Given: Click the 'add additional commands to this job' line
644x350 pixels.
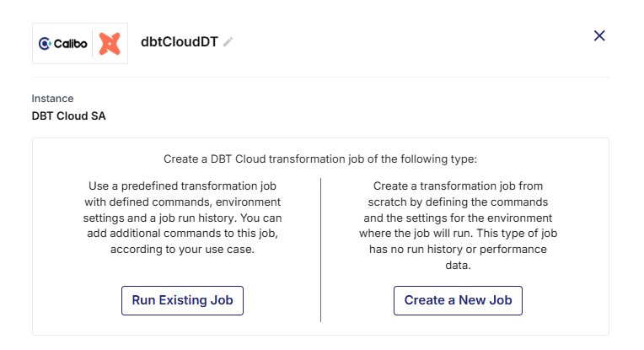Looking at the screenshot, I should pos(182,234).
